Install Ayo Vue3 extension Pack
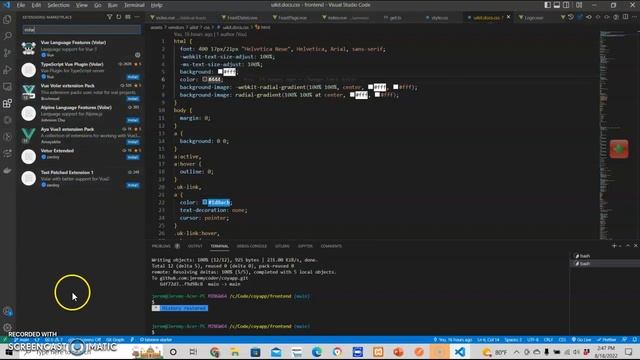Viewport: 640px width, 360px height. (133, 142)
